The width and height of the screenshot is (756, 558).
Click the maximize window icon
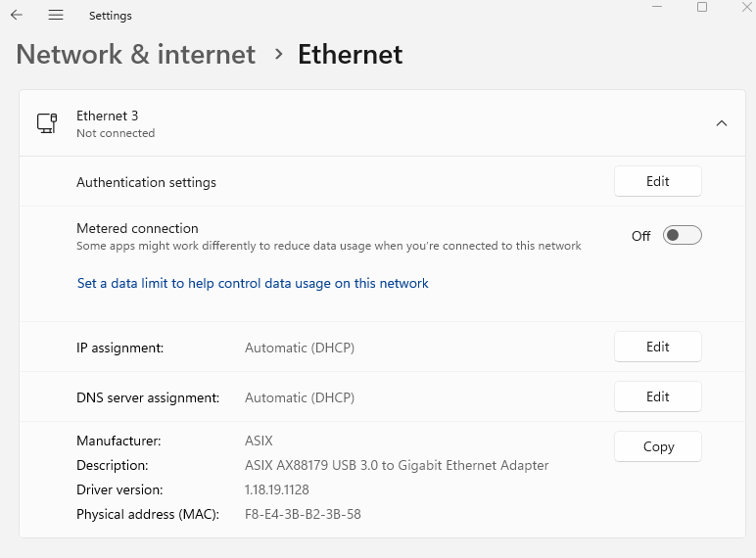click(702, 7)
